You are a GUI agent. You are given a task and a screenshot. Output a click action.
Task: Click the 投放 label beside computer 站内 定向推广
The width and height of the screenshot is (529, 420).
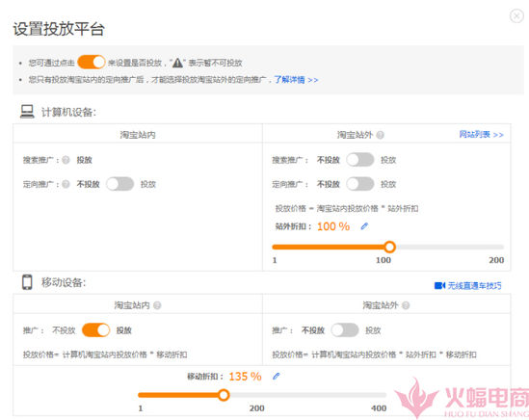pos(148,184)
